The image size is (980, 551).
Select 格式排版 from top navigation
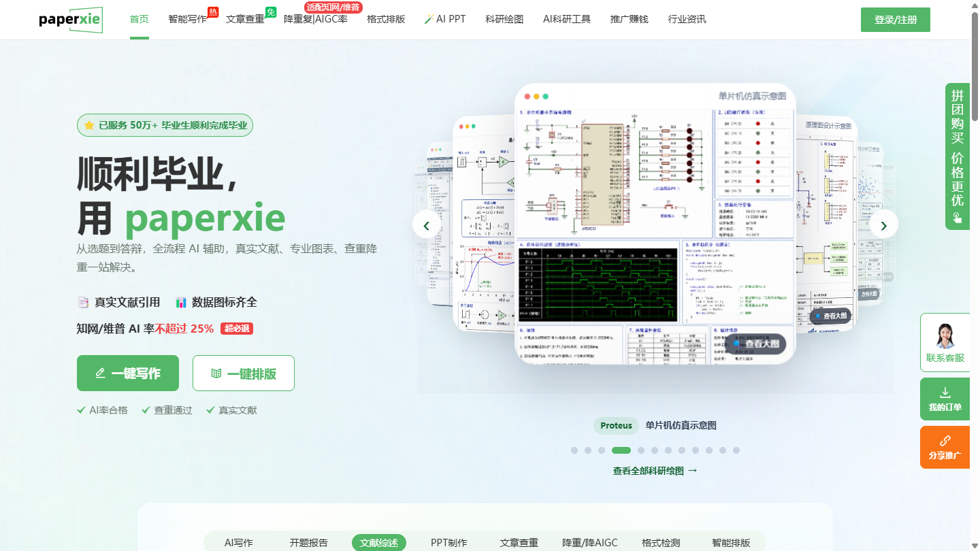386,19
